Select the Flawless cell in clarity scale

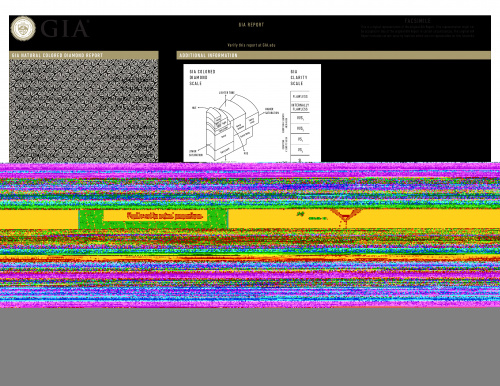[x=300, y=96]
